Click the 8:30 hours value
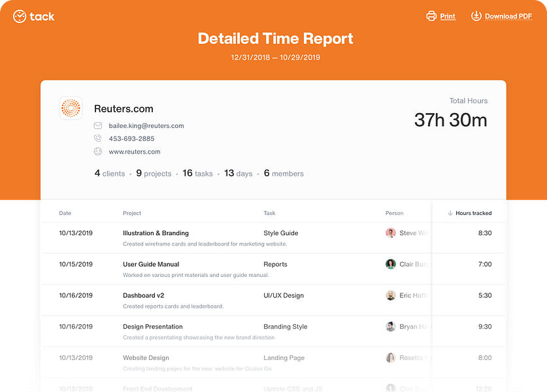The height and width of the screenshot is (392, 547). (x=485, y=233)
